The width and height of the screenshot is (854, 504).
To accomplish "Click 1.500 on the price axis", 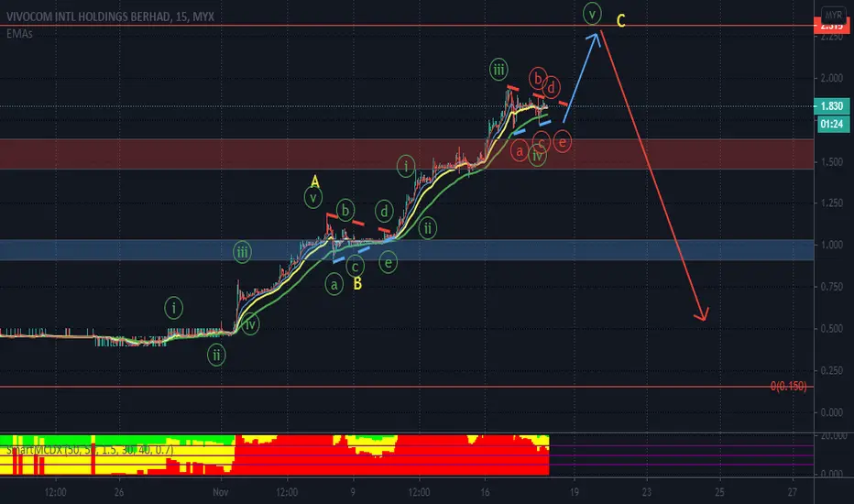I will tap(832, 162).
